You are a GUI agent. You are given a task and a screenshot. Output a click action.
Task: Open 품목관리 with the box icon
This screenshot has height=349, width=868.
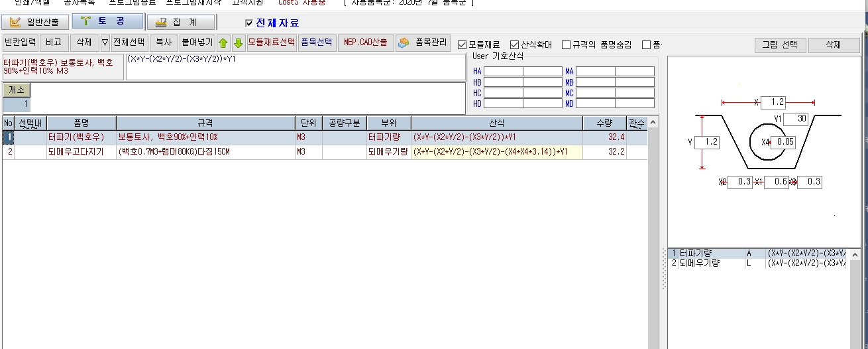click(423, 43)
